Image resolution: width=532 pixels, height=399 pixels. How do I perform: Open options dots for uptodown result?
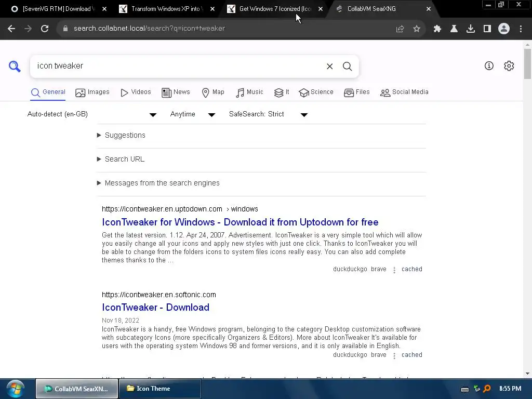coord(394,270)
